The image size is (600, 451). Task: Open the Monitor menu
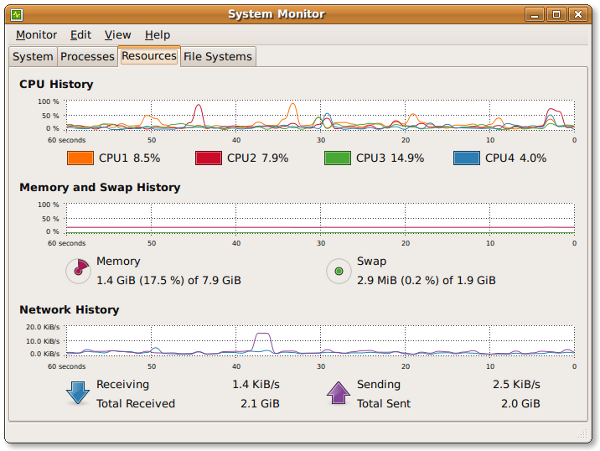click(x=36, y=35)
